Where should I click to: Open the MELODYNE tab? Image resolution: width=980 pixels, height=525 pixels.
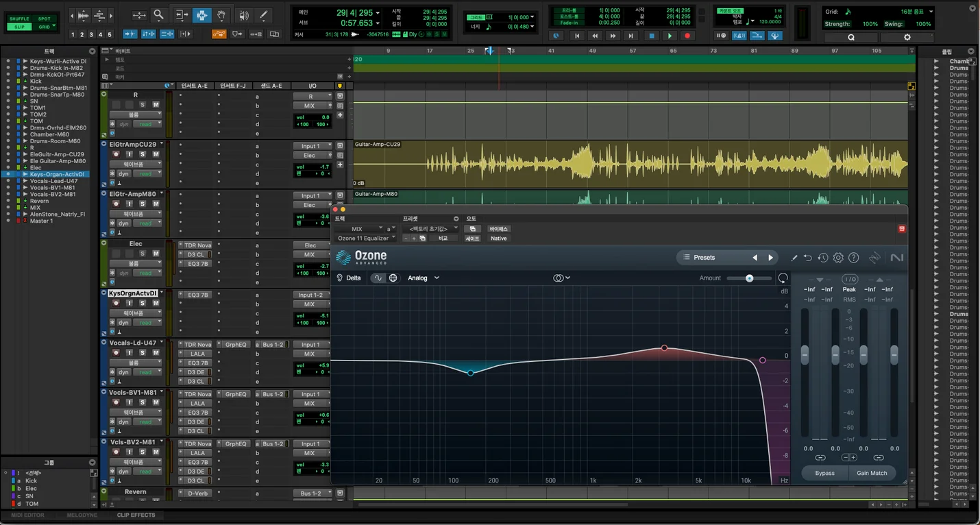click(82, 515)
